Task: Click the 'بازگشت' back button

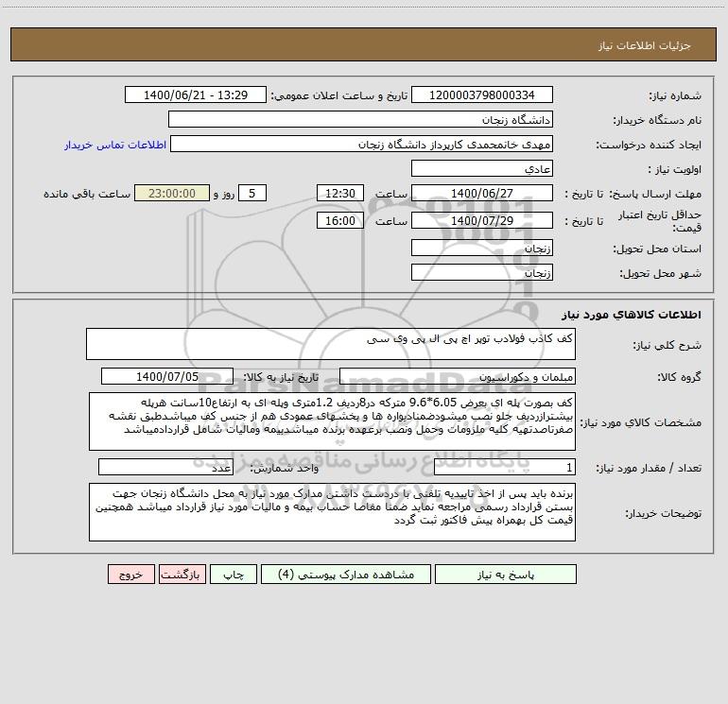Action: 182,575
